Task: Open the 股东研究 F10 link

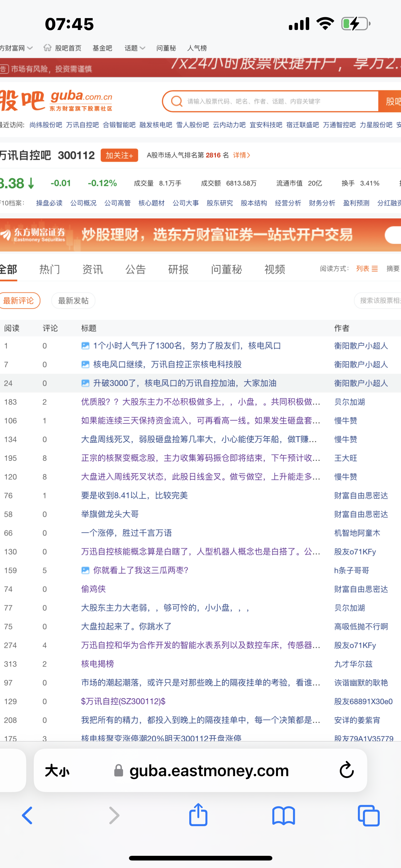Action: pyautogui.click(x=220, y=203)
